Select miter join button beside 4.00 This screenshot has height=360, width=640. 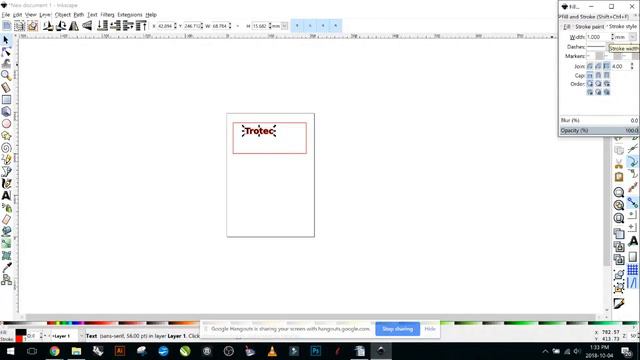(x=607, y=66)
